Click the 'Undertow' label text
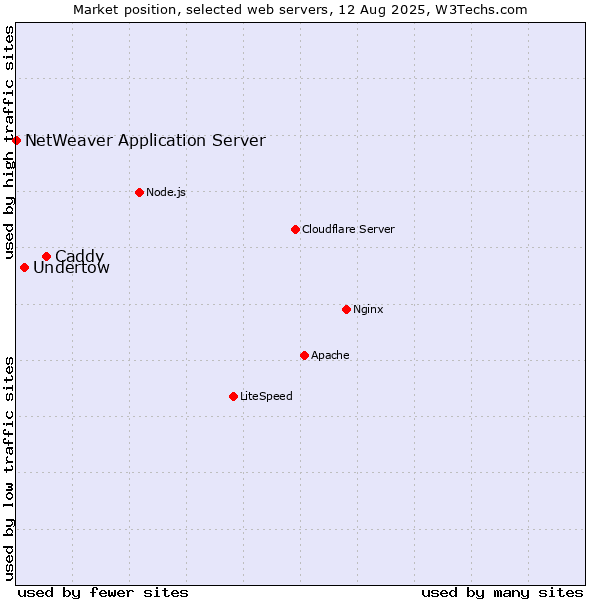600x600 pixels. coord(72,267)
